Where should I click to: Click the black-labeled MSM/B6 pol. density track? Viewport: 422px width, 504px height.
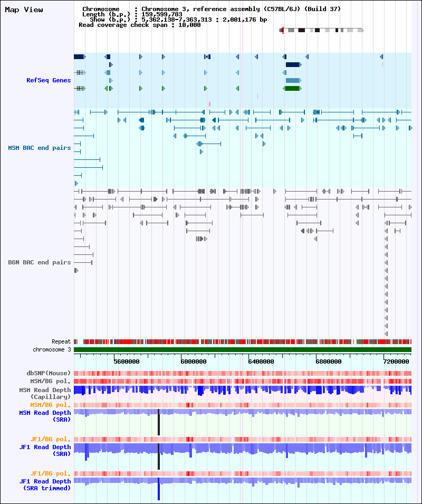click(x=243, y=381)
